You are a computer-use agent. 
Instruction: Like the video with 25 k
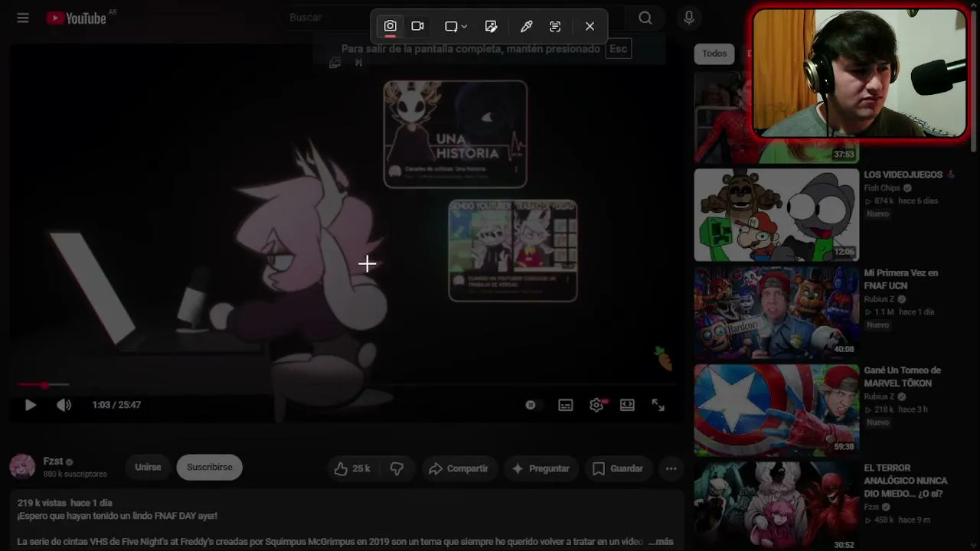(353, 468)
